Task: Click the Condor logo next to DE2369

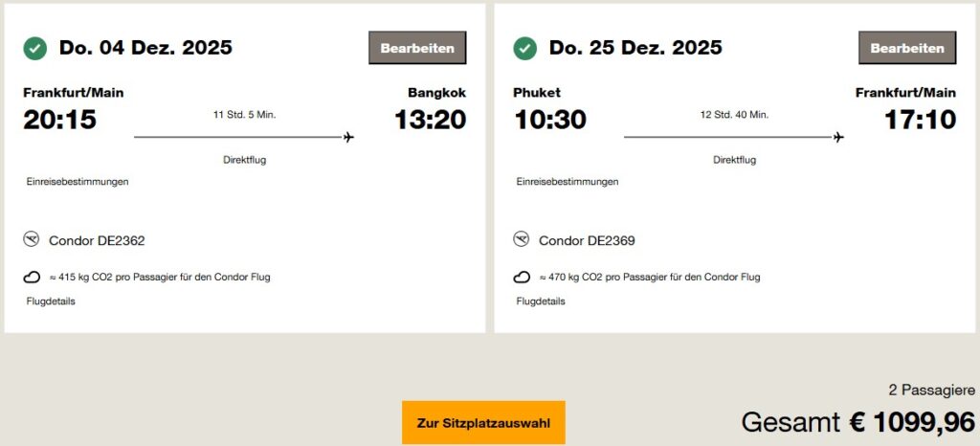Action: click(x=522, y=239)
